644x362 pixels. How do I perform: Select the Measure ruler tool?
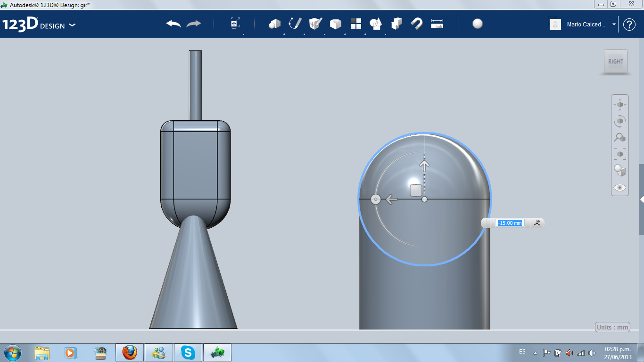[437, 24]
